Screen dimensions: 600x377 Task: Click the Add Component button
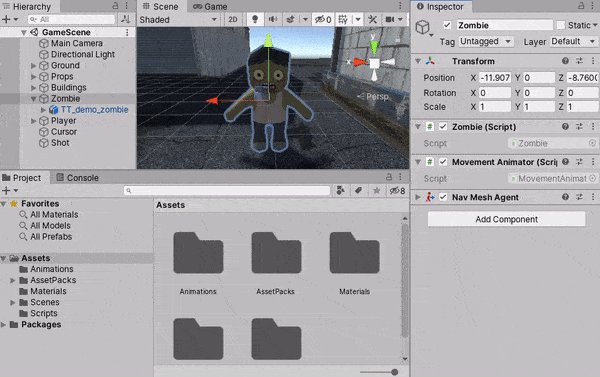pyautogui.click(x=507, y=219)
